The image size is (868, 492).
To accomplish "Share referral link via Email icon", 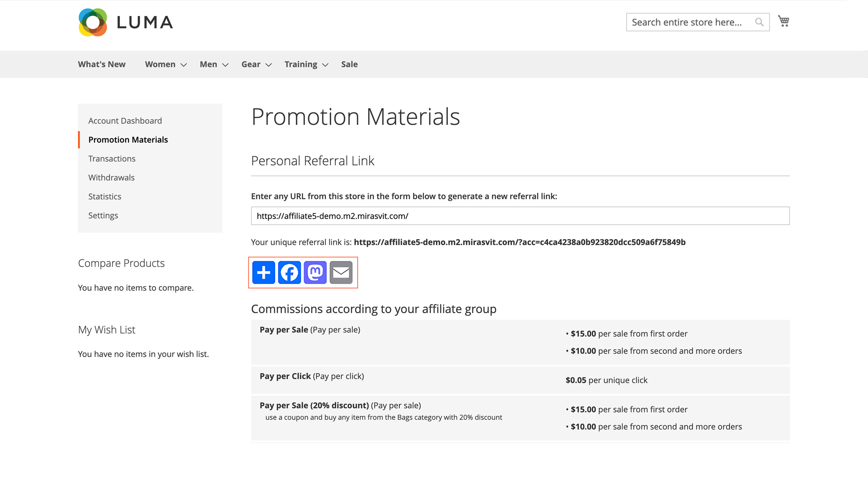I will [341, 272].
